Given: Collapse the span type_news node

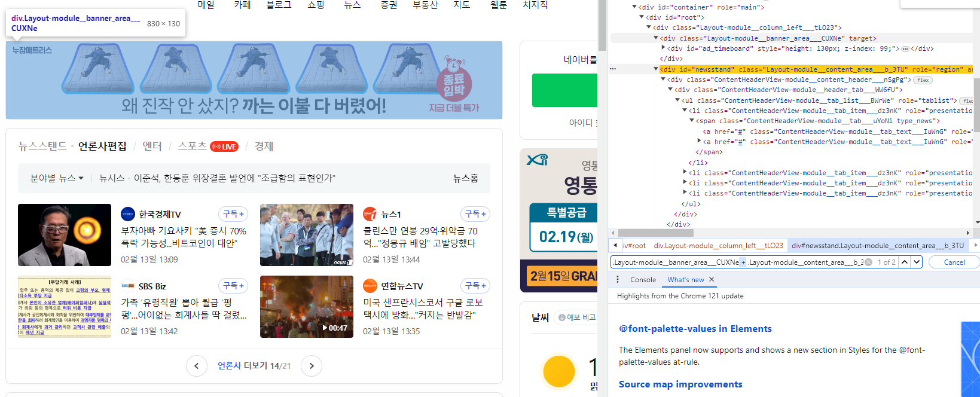Looking at the screenshot, I should pyautogui.click(x=692, y=121).
